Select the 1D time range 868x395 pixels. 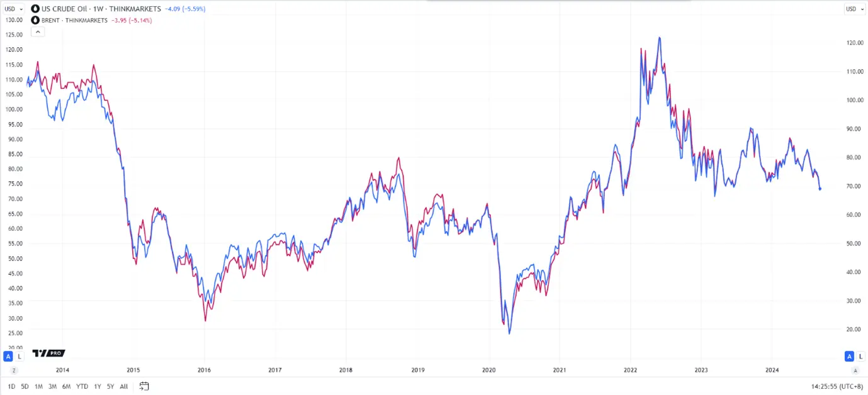point(11,386)
